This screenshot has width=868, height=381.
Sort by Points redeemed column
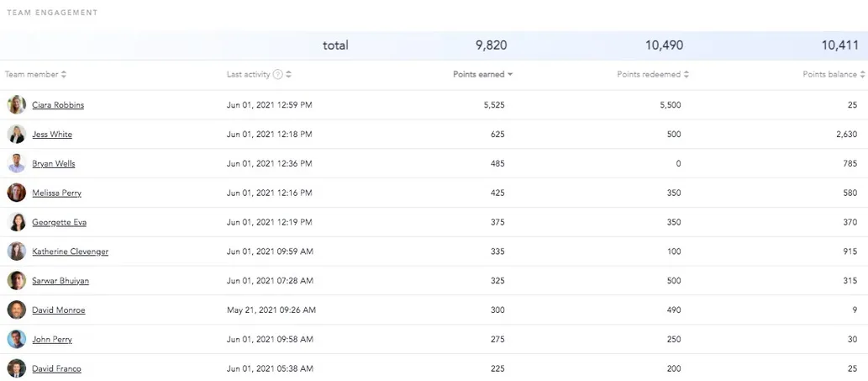[686, 75]
